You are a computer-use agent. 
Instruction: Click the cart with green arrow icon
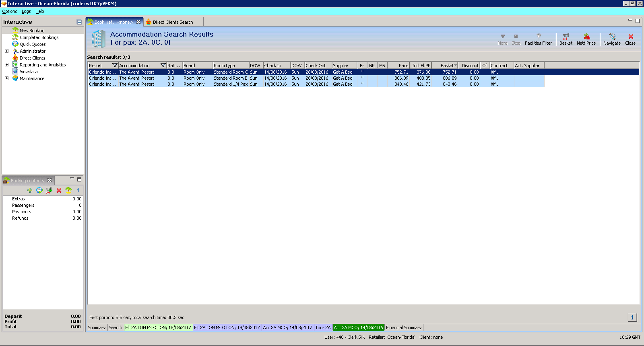pyautogui.click(x=49, y=190)
